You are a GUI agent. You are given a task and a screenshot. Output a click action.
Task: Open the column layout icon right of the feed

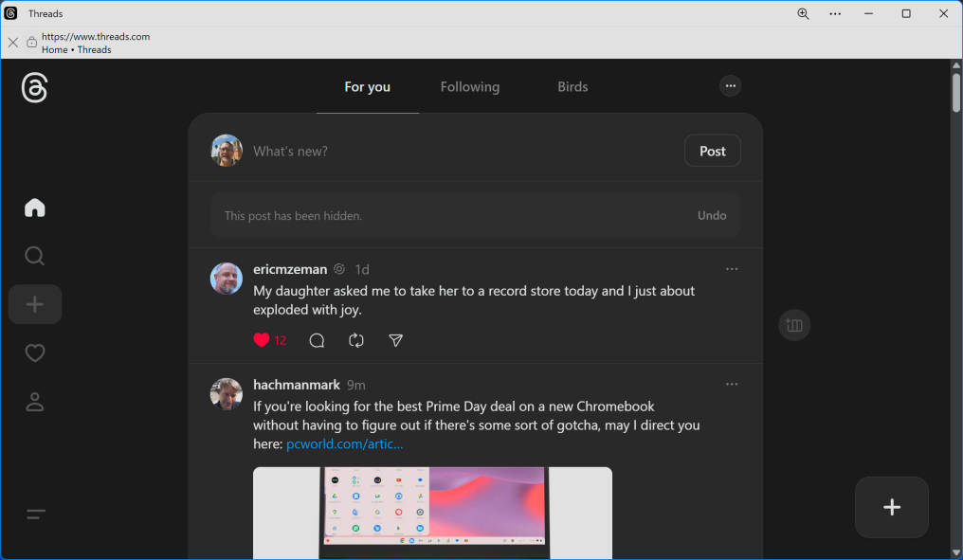794,326
